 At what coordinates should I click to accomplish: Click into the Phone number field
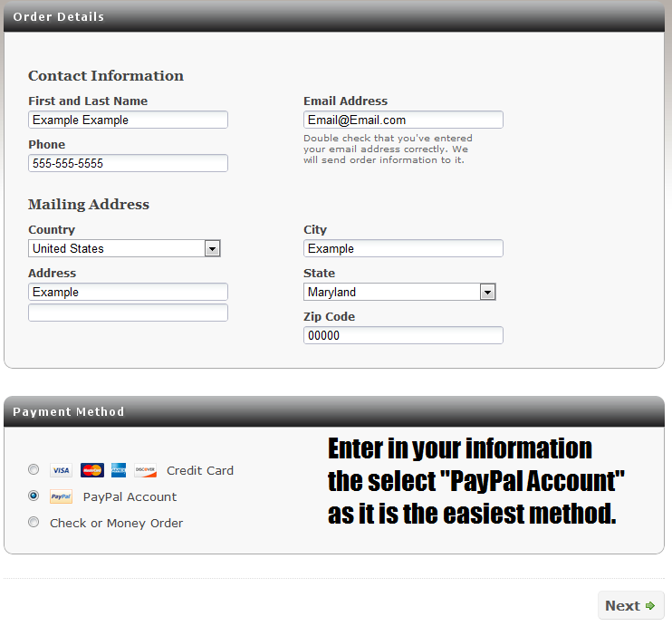[x=128, y=163]
